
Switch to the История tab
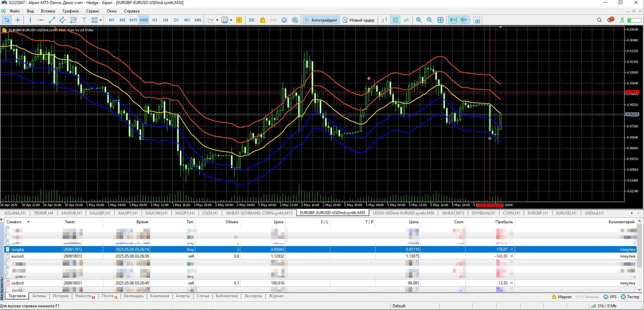click(x=61, y=296)
